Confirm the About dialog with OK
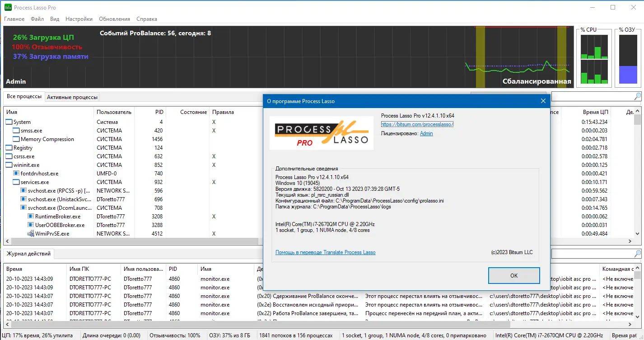The height and width of the screenshot is (340, 644). tap(514, 275)
